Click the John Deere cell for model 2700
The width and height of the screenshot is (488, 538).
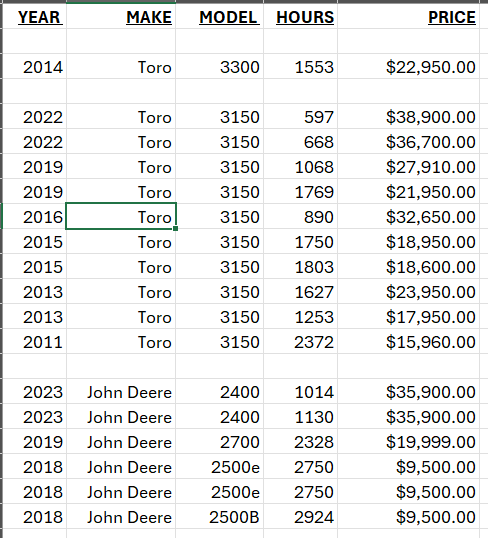point(121,442)
